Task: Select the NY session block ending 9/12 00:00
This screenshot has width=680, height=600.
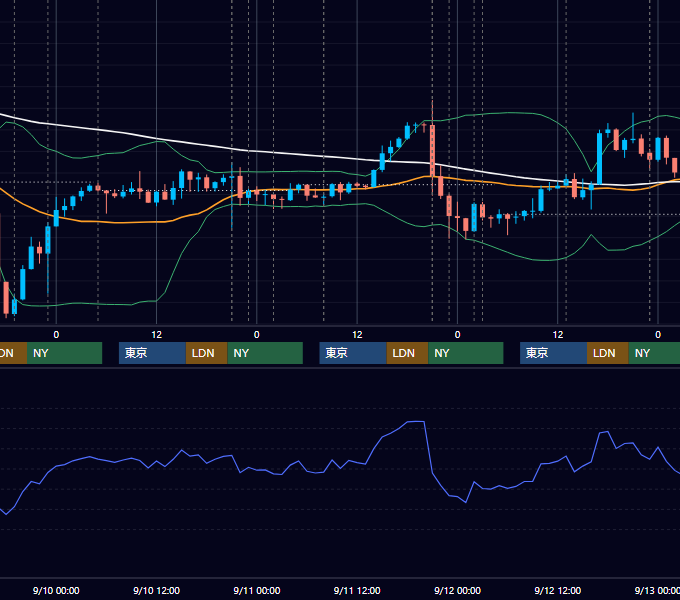Action: coord(466,353)
